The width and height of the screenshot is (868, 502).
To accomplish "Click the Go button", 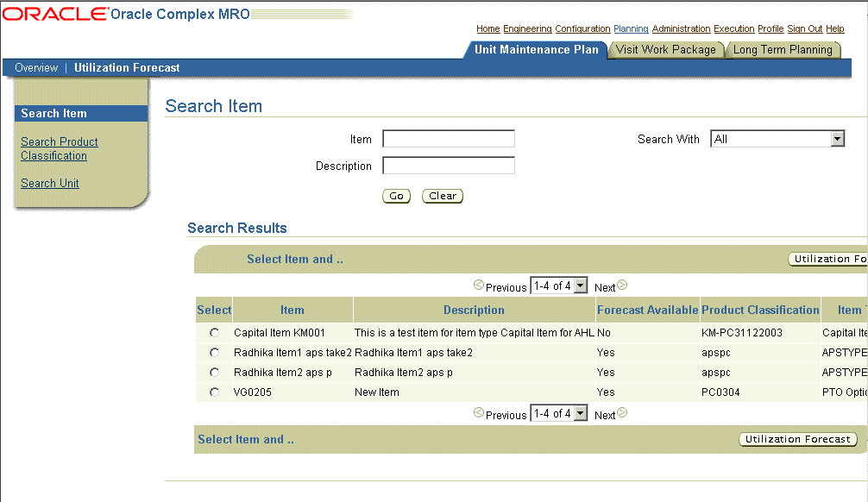I will pos(396,196).
